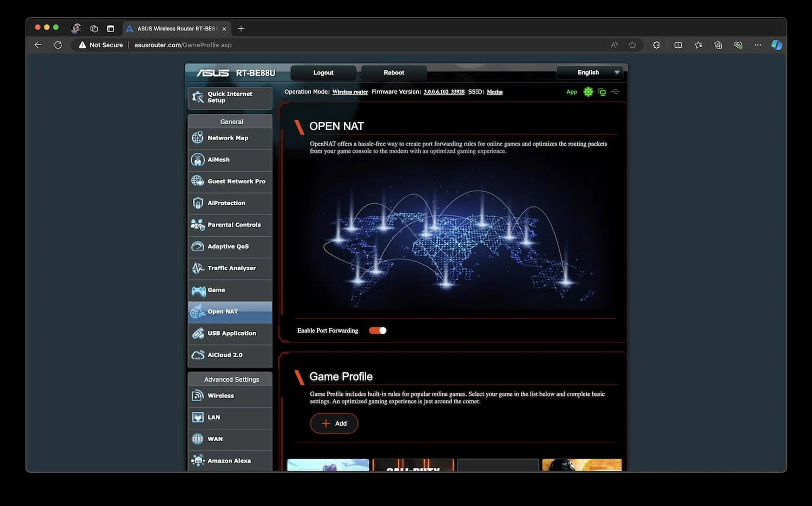Click the Traffic Analyzer pulse icon
Viewport: 812px width, 506px height.
coord(198,268)
